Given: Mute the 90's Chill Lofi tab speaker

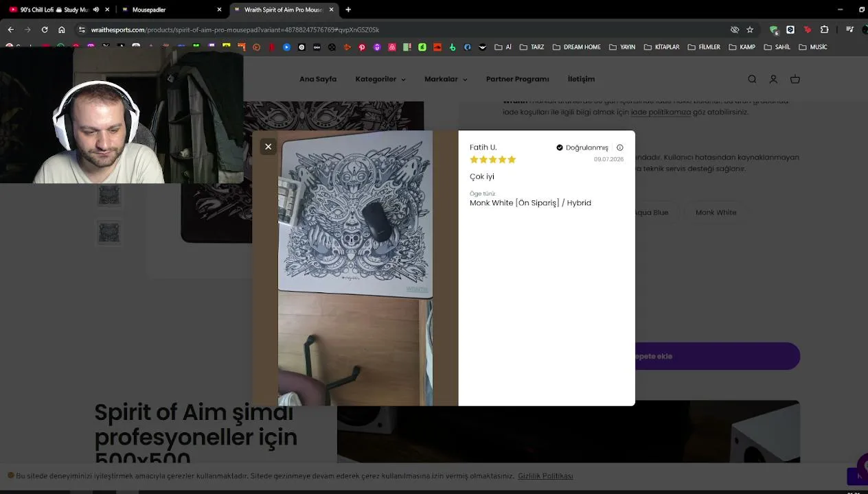Looking at the screenshot, I should 95,10.
